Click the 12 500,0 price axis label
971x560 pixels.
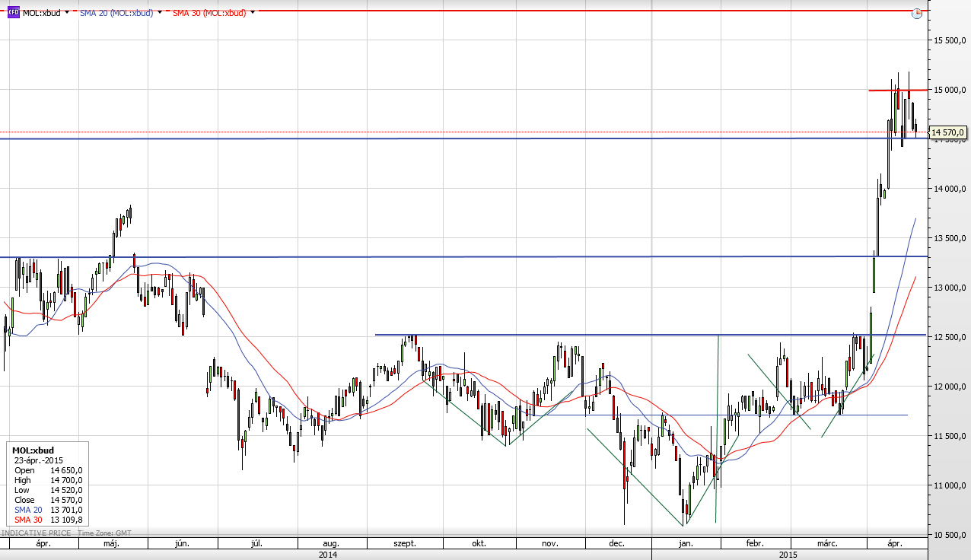948,337
